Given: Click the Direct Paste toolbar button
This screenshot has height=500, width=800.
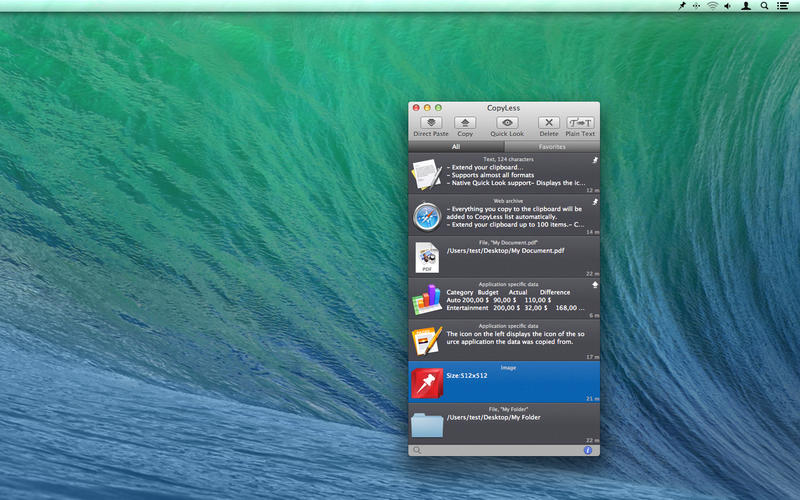Looking at the screenshot, I should click(x=431, y=122).
